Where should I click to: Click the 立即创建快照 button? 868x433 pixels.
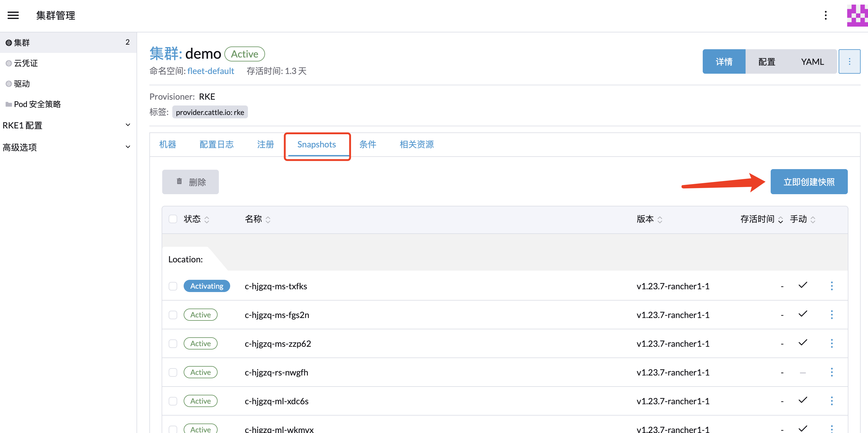pyautogui.click(x=808, y=182)
